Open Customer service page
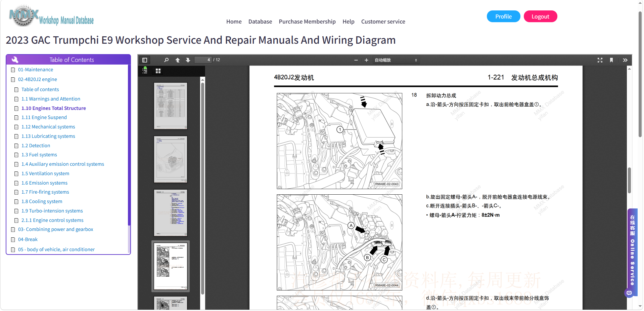Screen dimensions: 644x311 tap(383, 22)
